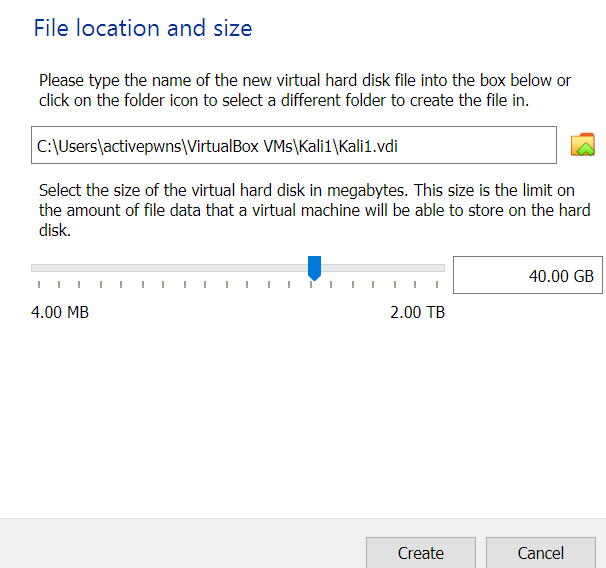This screenshot has width=606, height=568.
Task: Click the C:\Users portion of the path
Action: coord(67,146)
